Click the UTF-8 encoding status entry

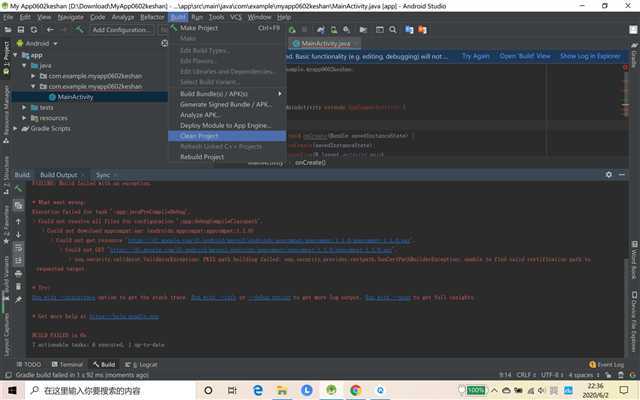point(553,375)
